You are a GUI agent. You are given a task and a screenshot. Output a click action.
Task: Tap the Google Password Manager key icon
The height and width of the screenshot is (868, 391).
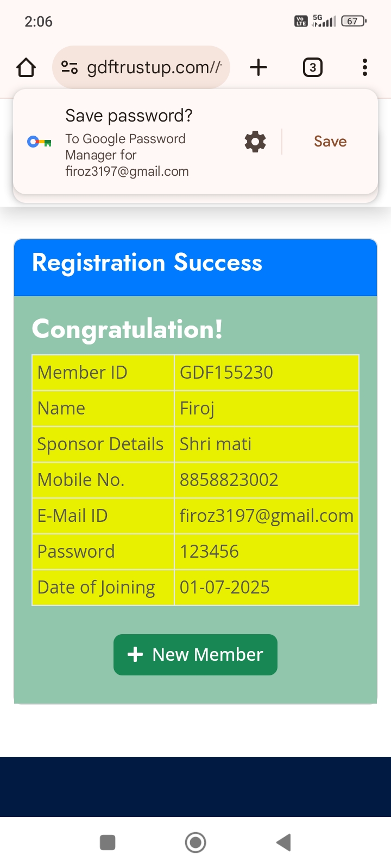pos(39,142)
